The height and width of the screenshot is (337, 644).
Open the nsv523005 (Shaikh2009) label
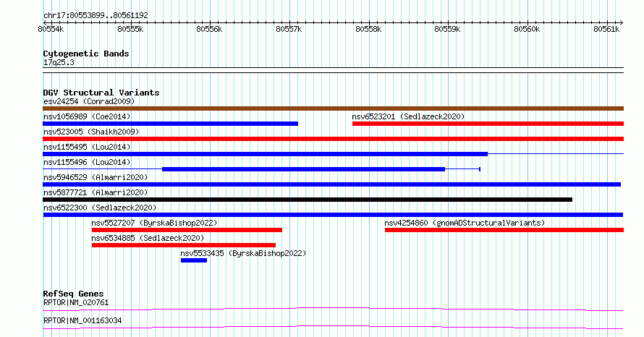[91, 132]
